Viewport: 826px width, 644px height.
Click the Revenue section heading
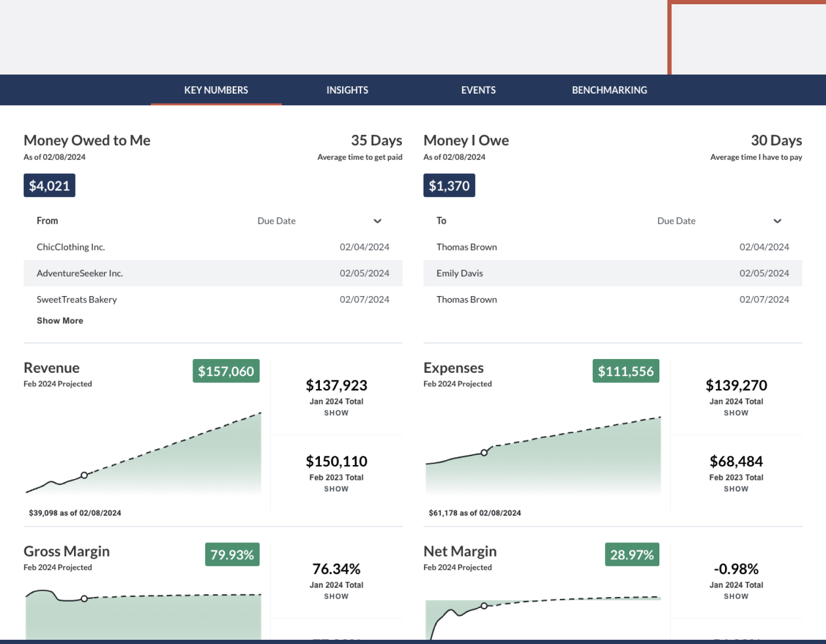52,368
